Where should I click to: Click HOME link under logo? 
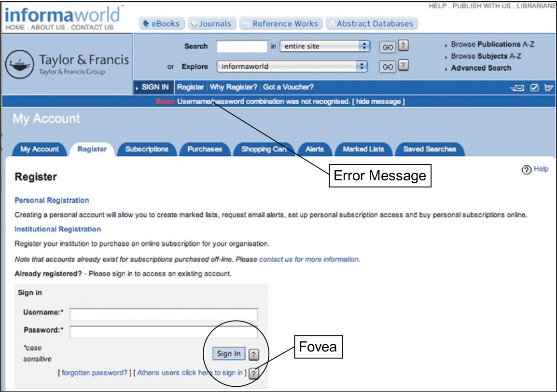pos(15,27)
